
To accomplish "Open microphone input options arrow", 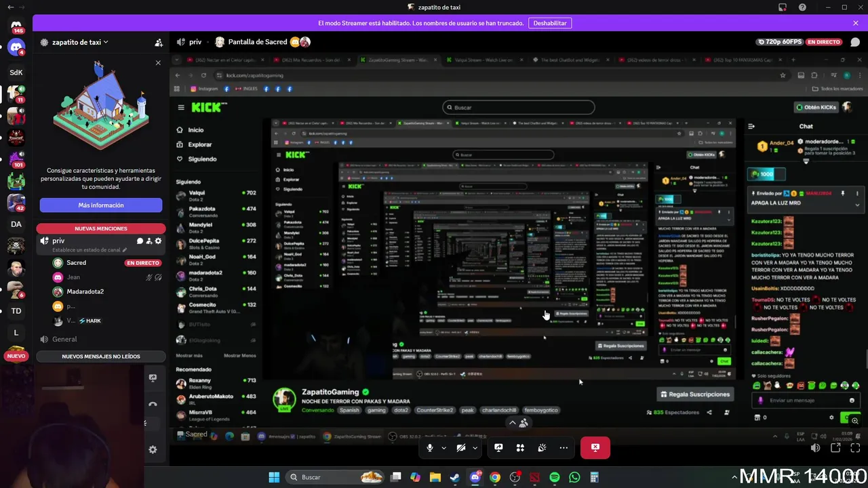I will (444, 447).
